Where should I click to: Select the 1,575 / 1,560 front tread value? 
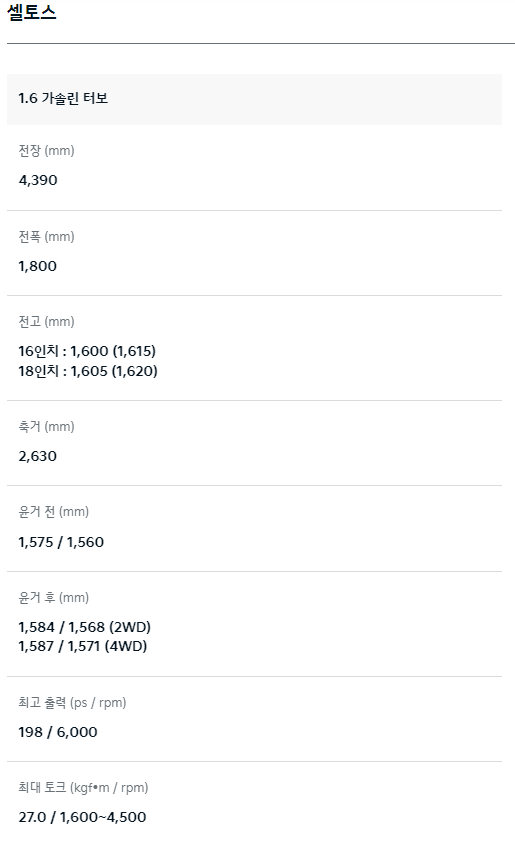coord(61,542)
